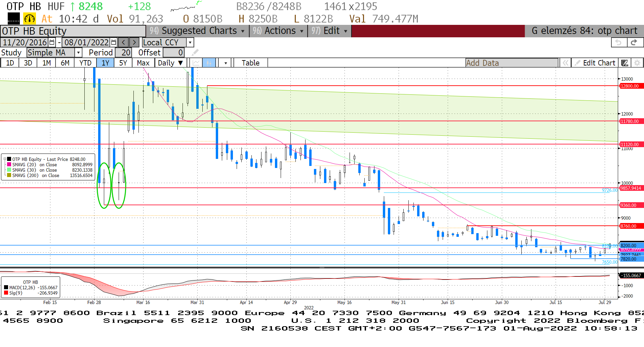Click the G elemzés 84: otp chart title
The height and width of the screenshot is (347, 644).
[x=584, y=31]
